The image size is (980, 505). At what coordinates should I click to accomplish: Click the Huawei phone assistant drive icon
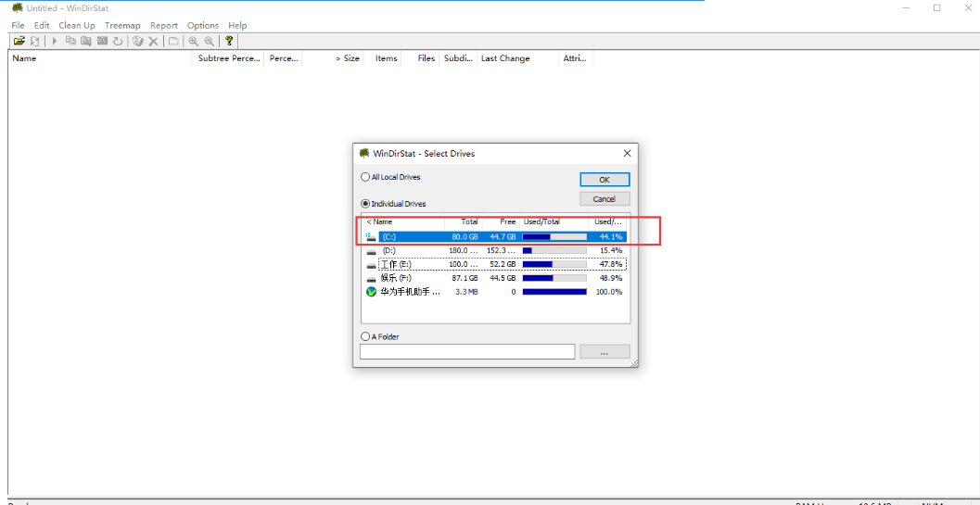pos(371,292)
